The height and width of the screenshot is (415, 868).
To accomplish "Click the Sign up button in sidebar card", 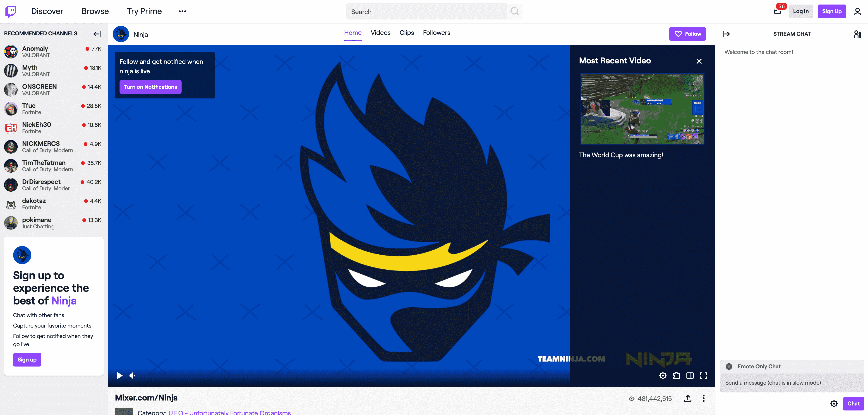I will point(27,360).
